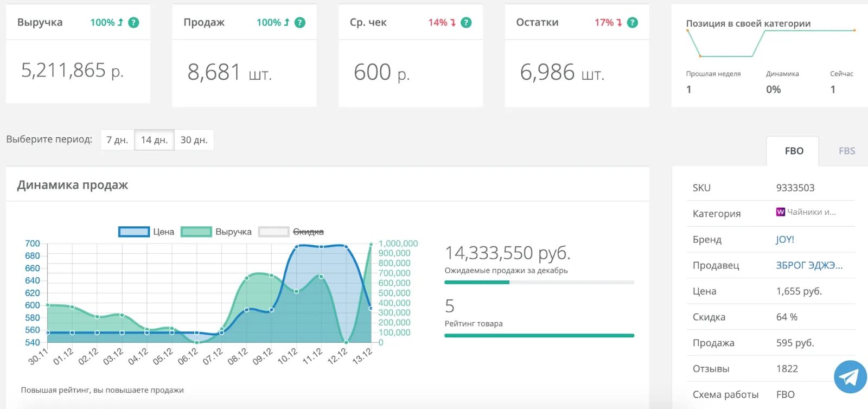Click the Динамика 0% value
Image resolution: width=868 pixels, height=409 pixels.
tap(773, 90)
